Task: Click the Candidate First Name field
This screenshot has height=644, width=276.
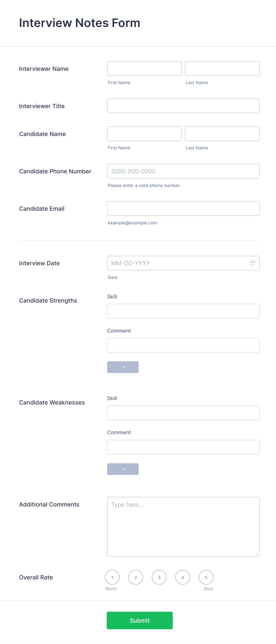Action: [x=144, y=134]
